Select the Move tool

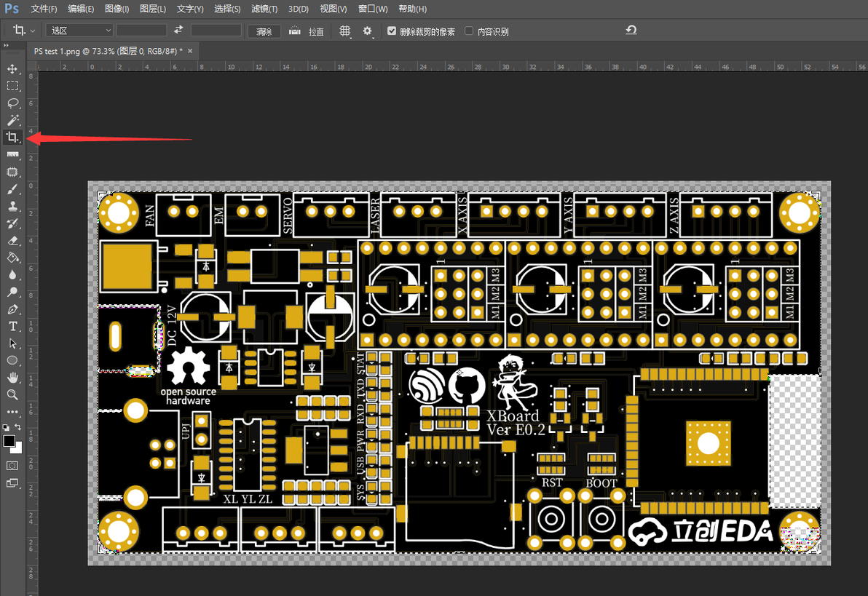(12, 68)
